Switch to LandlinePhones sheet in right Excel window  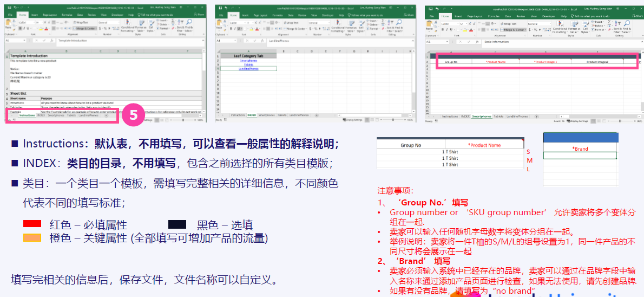pyautogui.click(x=517, y=117)
